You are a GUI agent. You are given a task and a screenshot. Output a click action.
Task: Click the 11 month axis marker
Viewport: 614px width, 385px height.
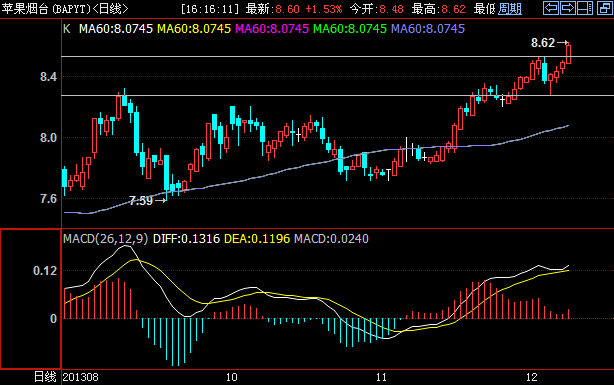click(x=381, y=377)
